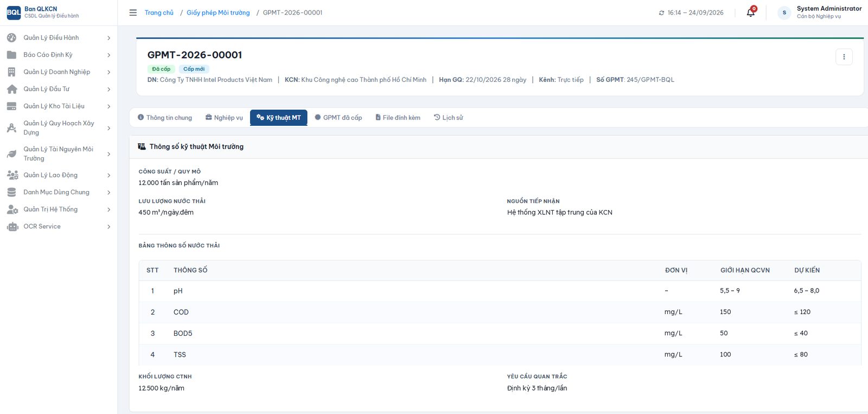Image resolution: width=868 pixels, height=414 pixels.
Task: Click the BOD5 parameter cell
Action: click(183, 334)
